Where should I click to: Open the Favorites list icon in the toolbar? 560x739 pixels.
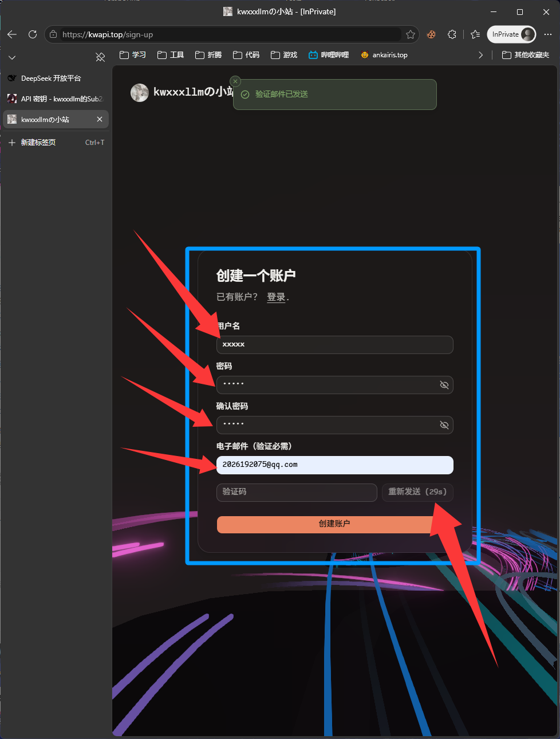(475, 34)
